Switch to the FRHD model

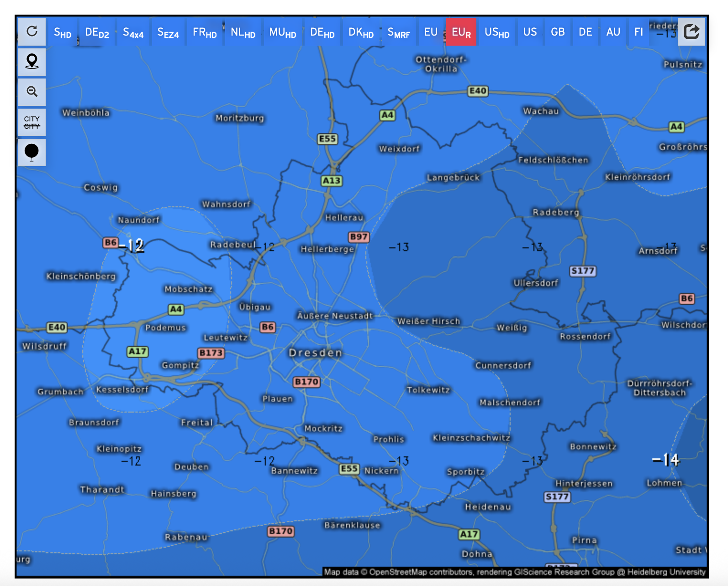[x=205, y=32]
